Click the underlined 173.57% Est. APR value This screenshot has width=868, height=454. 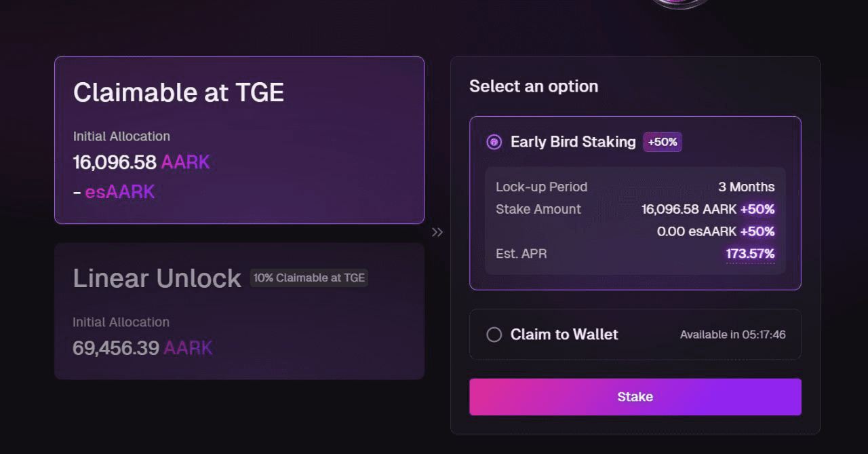[750, 254]
